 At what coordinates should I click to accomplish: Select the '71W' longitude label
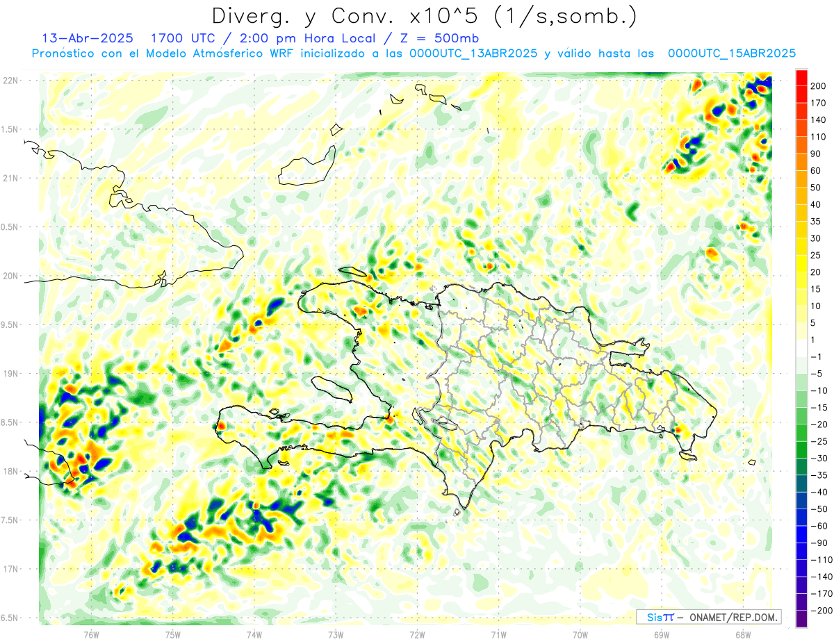coord(498,634)
